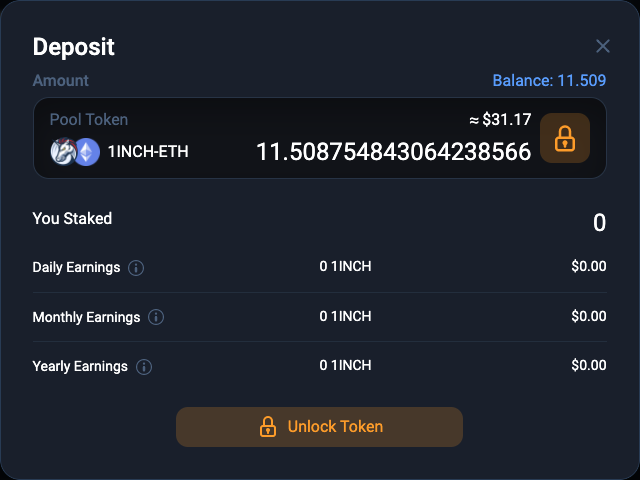Click the You Staked value 0
Screen dimensions: 640x480
tap(599, 223)
